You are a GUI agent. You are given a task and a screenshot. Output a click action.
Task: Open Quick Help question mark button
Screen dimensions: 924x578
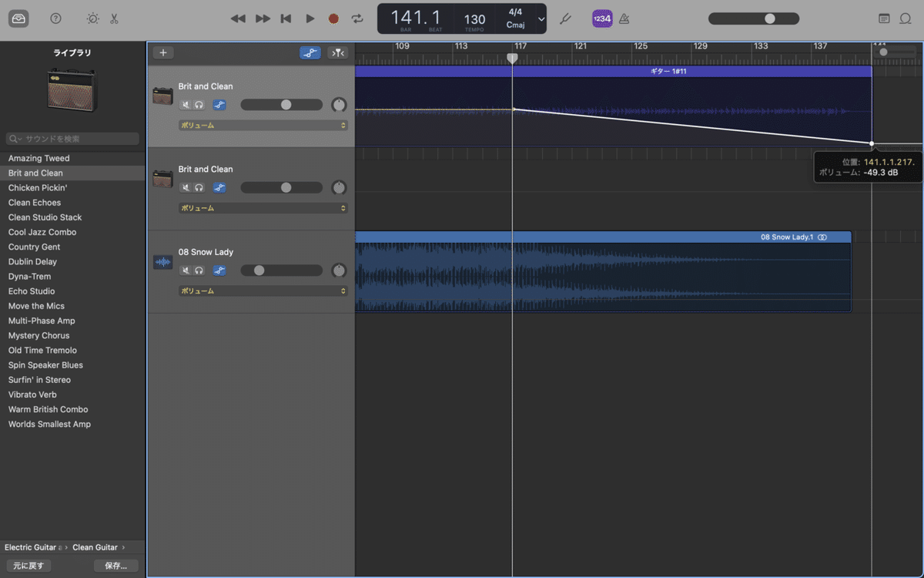coord(55,18)
